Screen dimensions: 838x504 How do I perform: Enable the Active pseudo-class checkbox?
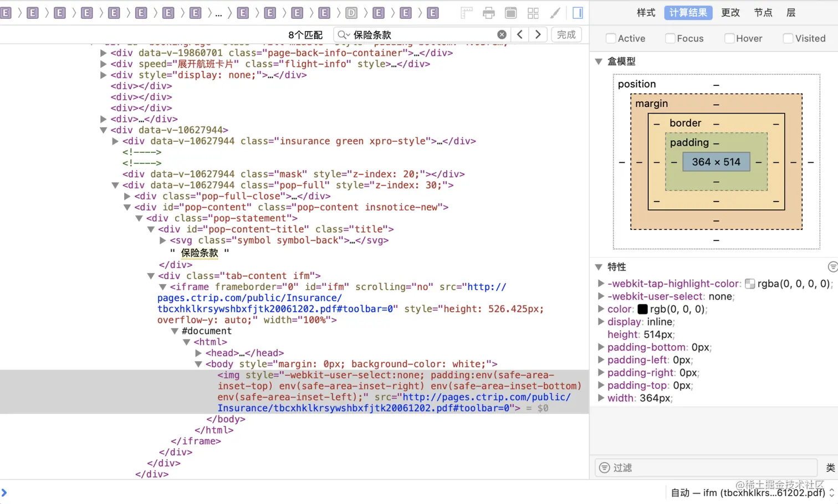click(611, 38)
